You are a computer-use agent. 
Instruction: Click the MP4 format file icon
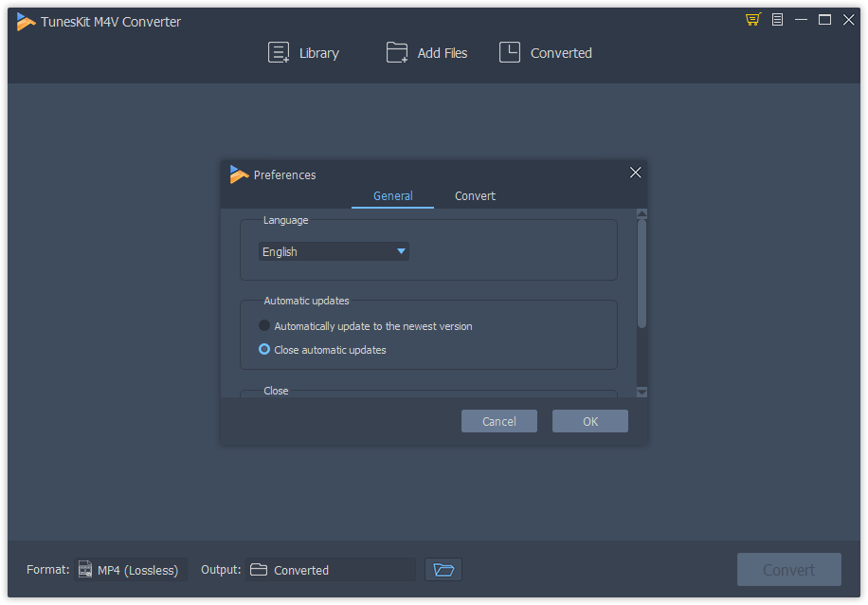[x=85, y=569]
